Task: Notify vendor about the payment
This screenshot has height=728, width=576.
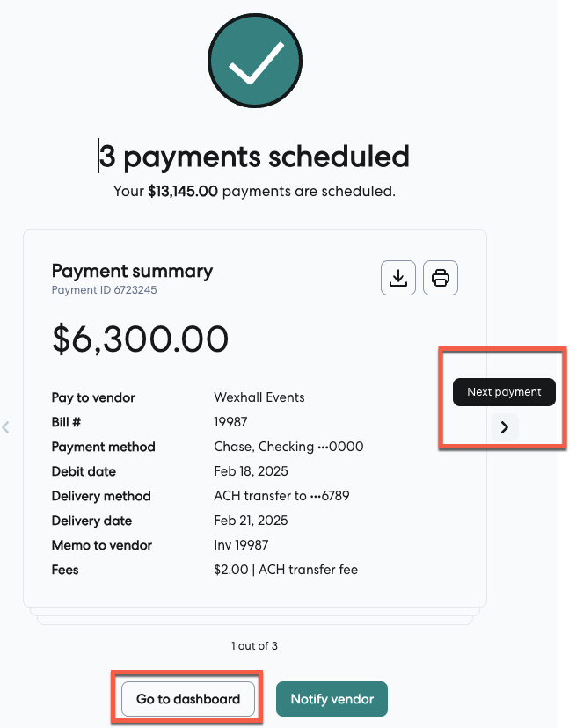Action: pyautogui.click(x=332, y=699)
